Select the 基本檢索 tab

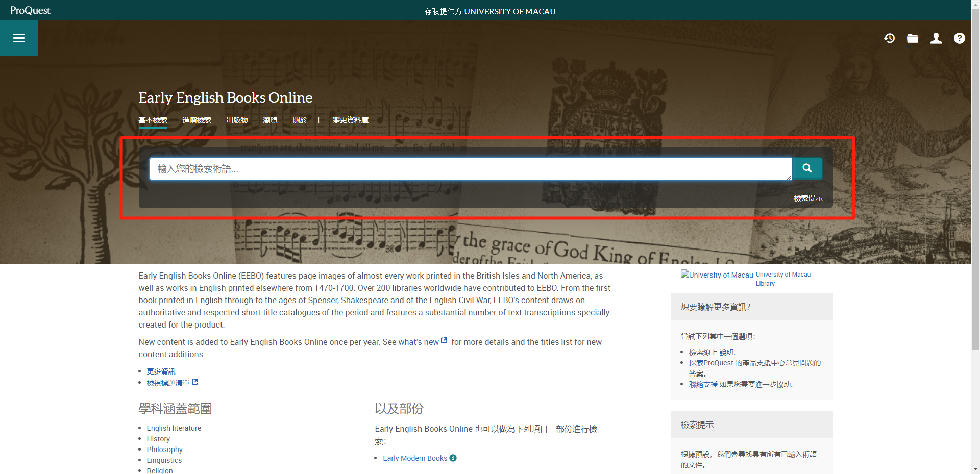coord(153,120)
